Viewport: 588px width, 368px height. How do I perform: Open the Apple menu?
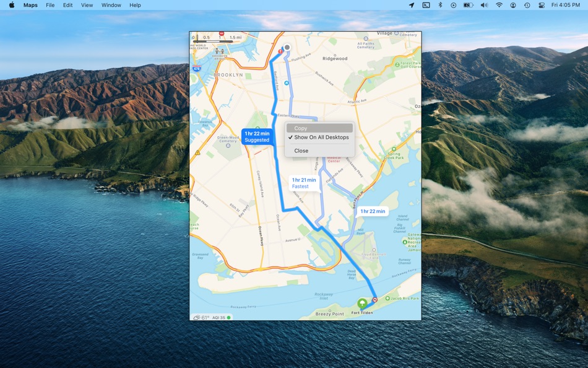(12, 5)
